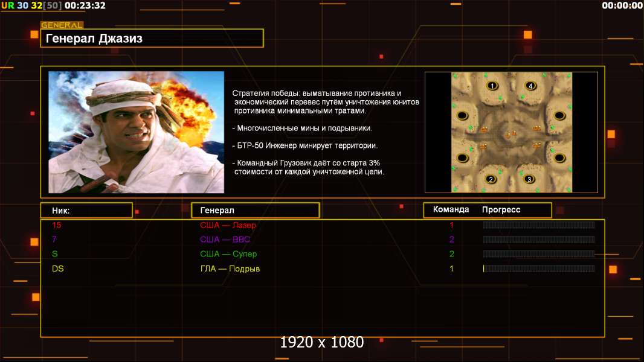Click the Команда column header

pyautogui.click(x=451, y=209)
